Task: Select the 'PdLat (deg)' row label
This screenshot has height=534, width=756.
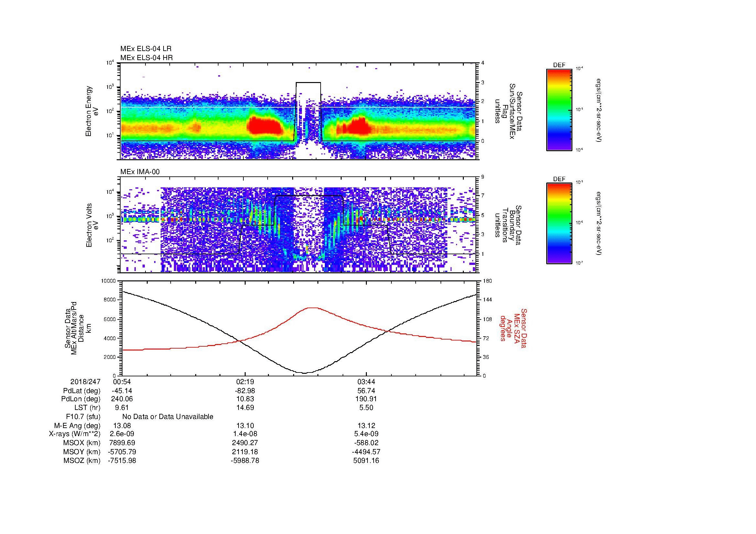Action: click(x=82, y=391)
